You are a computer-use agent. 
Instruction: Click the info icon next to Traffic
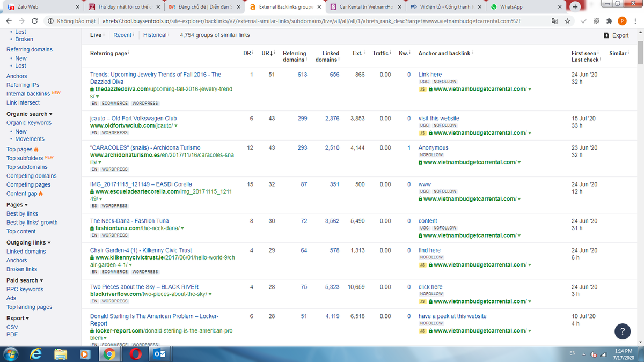(x=391, y=53)
